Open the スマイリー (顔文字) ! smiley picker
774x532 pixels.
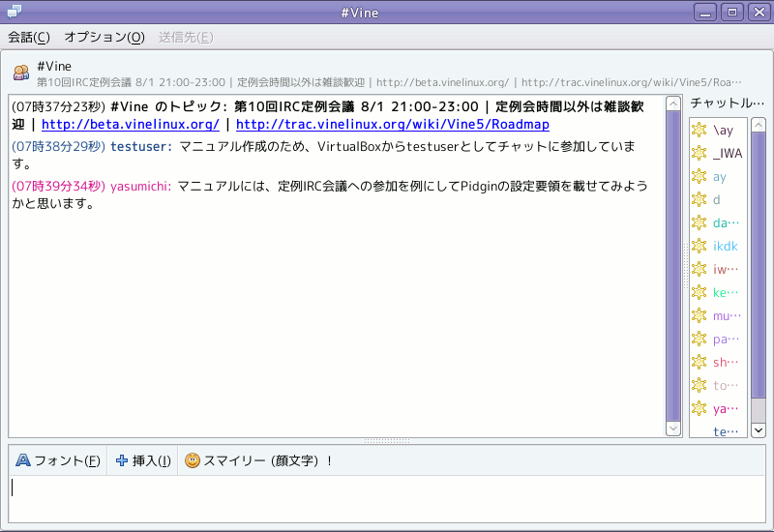pyautogui.click(x=258, y=460)
